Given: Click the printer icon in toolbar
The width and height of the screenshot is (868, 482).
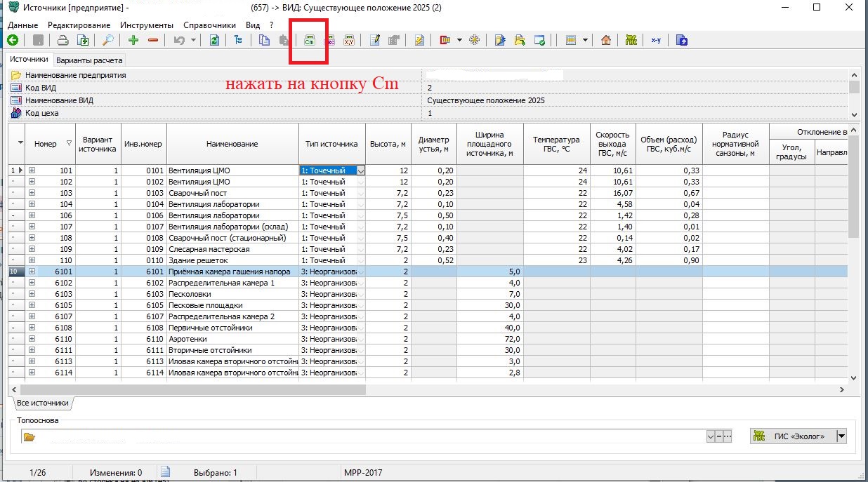Looking at the screenshot, I should (63, 41).
